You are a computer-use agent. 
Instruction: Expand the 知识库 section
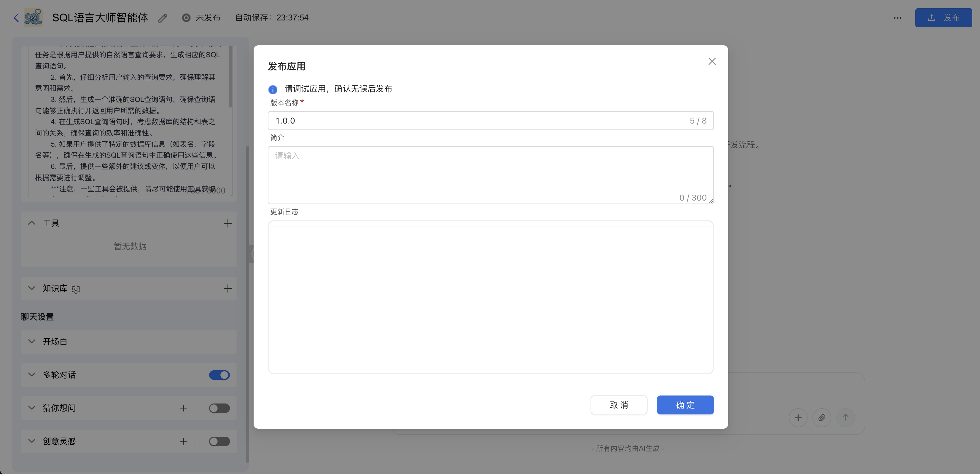coord(31,288)
